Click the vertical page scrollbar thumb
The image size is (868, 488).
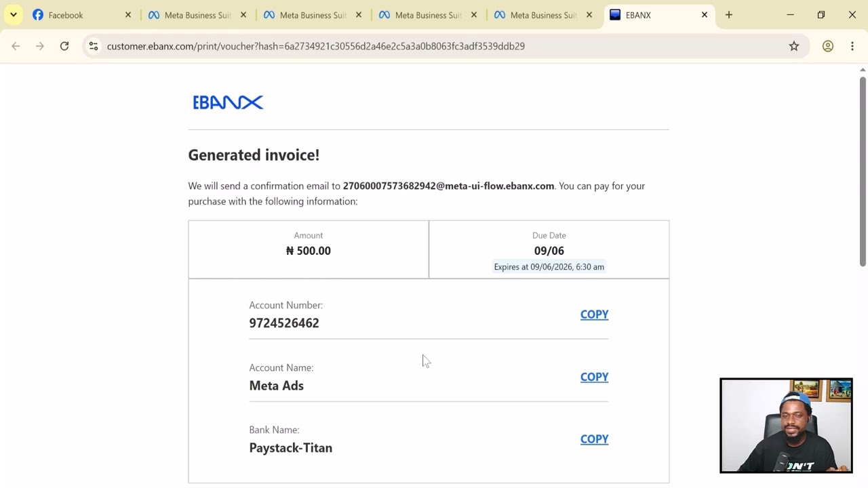(863, 171)
